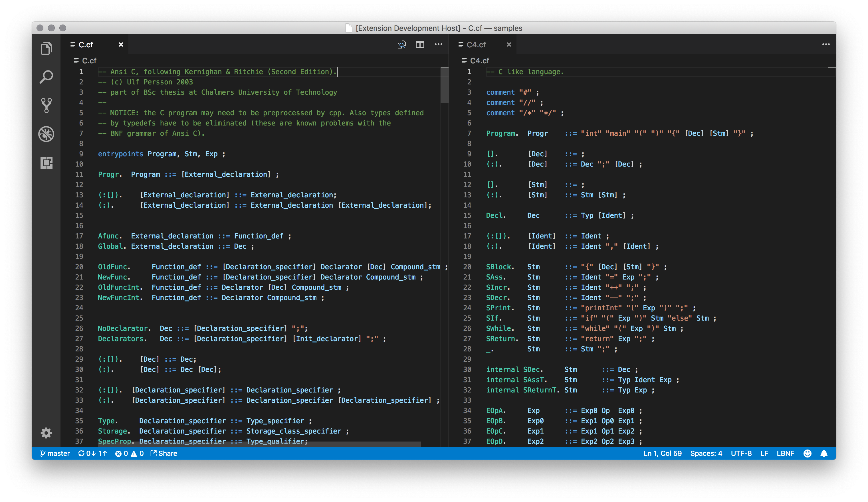This screenshot has height=502, width=868.
Task: Open More Actions menu in left editor group
Action: pos(439,44)
